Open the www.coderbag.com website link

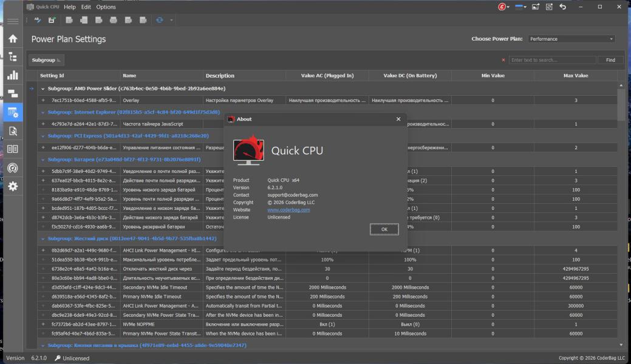(288, 210)
